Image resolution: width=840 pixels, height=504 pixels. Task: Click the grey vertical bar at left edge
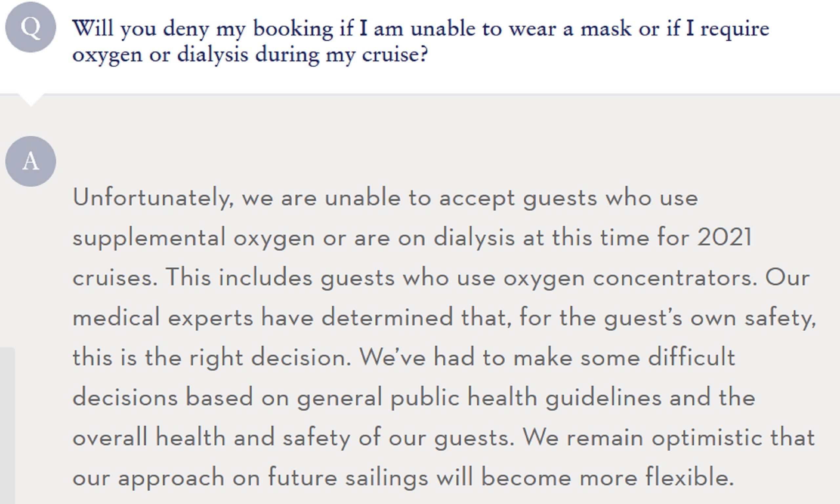[7, 425]
